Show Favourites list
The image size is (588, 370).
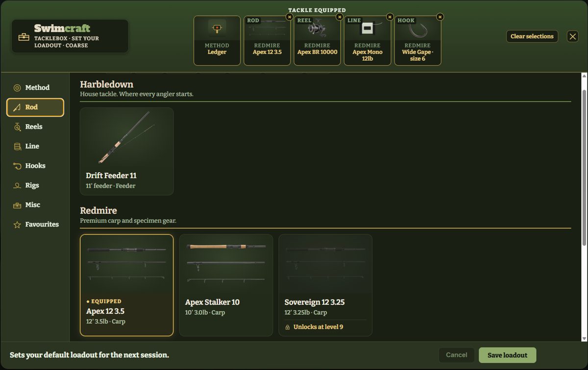click(35, 225)
